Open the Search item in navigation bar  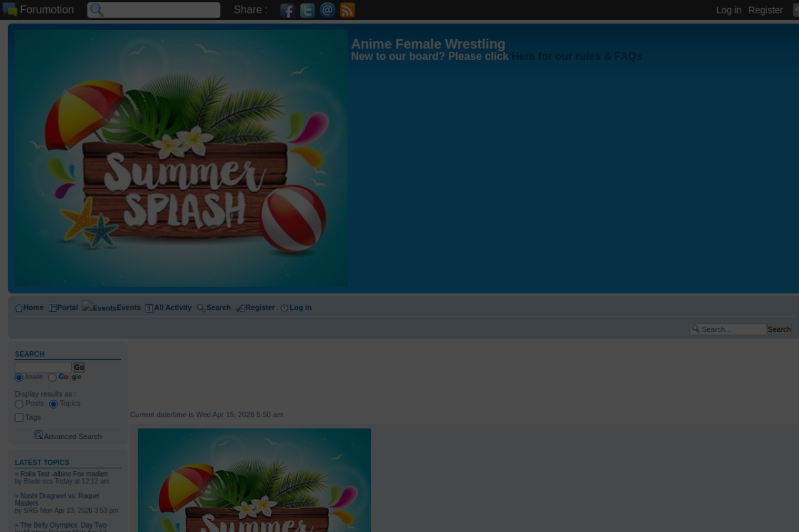pos(218,307)
